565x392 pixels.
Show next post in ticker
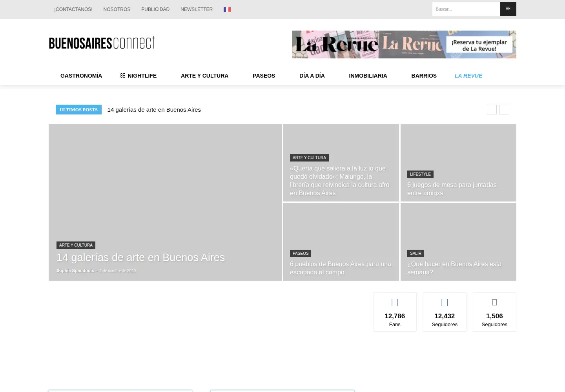tap(504, 110)
